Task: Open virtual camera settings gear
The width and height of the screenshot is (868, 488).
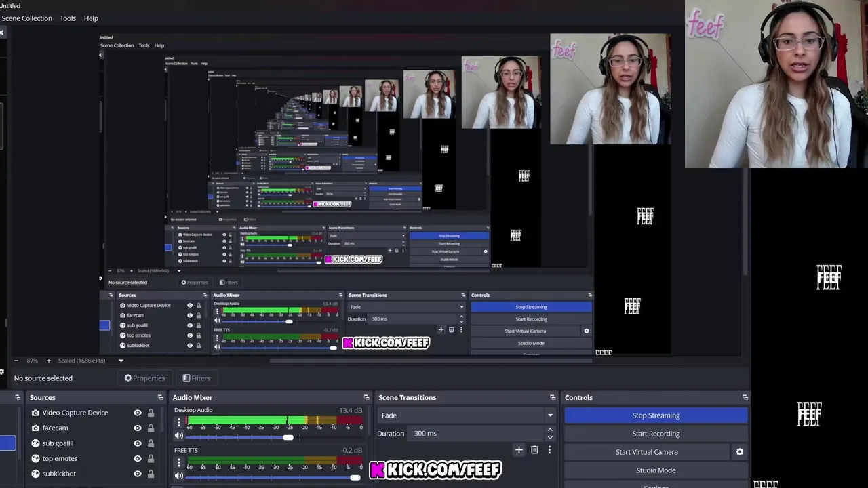Action: point(740,452)
